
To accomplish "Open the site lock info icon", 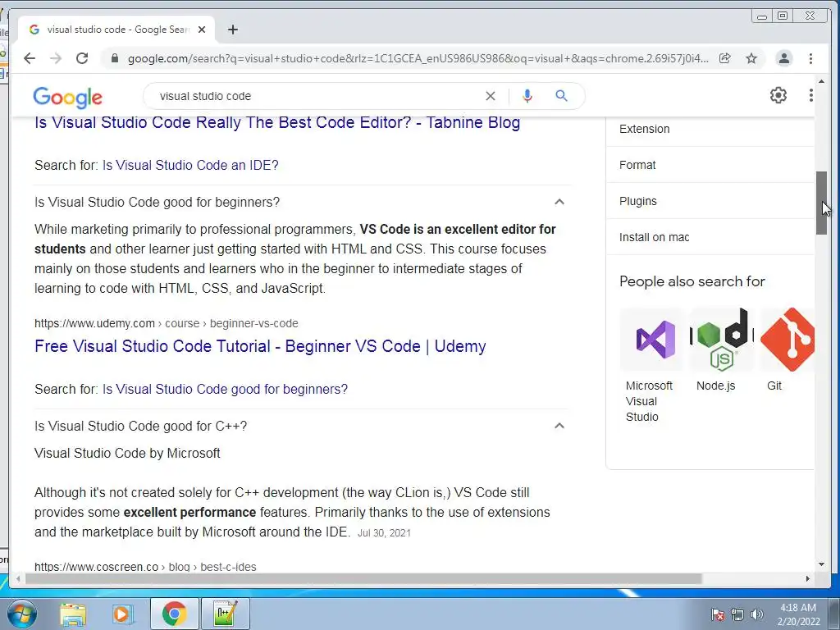I will 114,58.
